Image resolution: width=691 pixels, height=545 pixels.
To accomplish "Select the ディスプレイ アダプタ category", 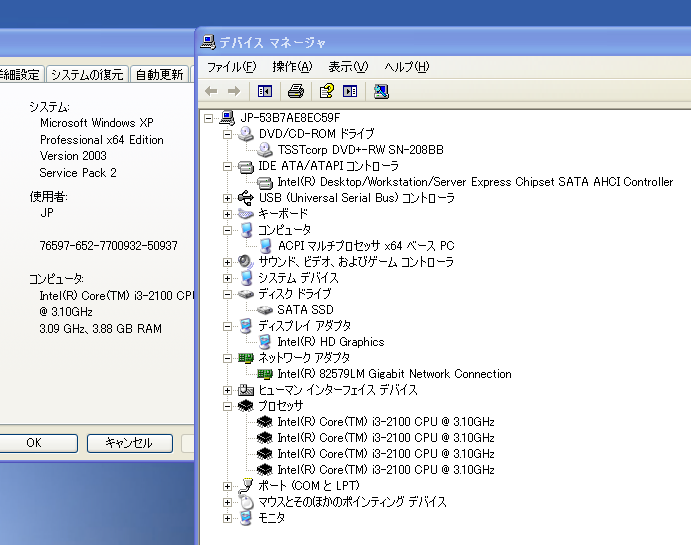I will (x=305, y=326).
